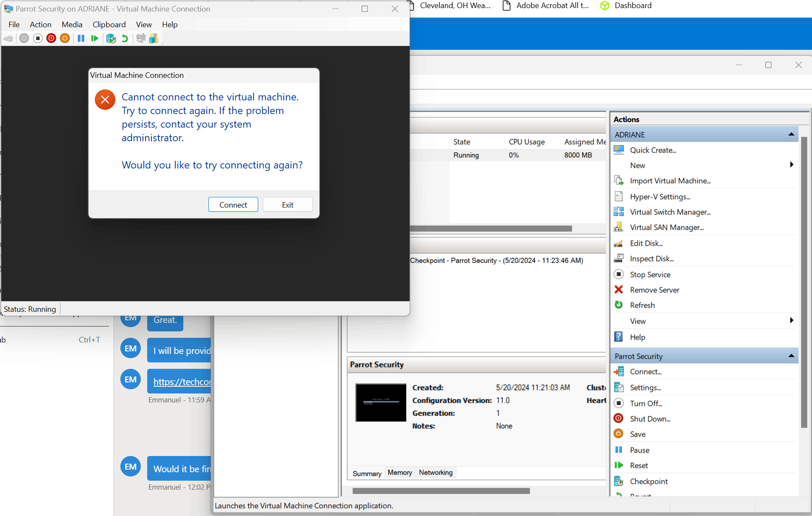The image size is (812, 516).
Task: Click the green Reset icon in the VM Connection toolbar
Action: 94,39
